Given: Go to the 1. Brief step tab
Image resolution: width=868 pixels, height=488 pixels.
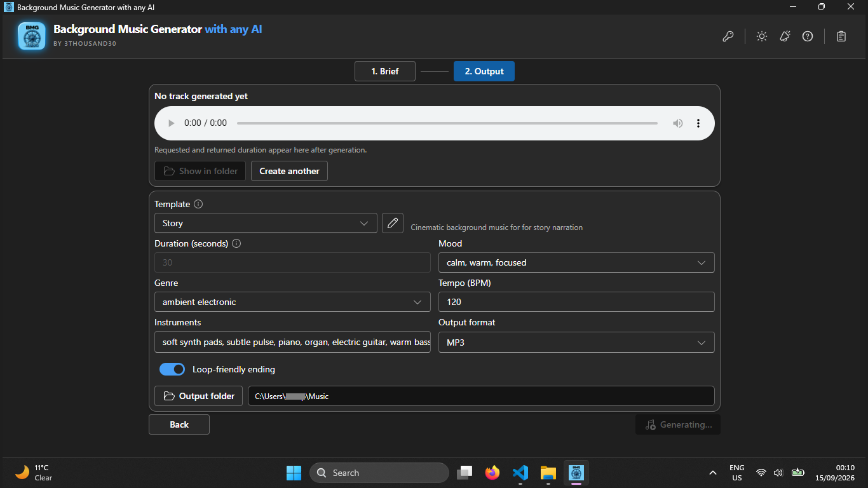Looking at the screenshot, I should click(385, 71).
